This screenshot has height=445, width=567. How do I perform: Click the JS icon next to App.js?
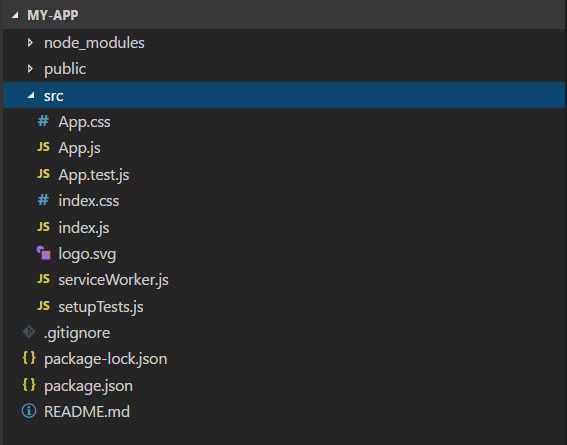[x=43, y=147]
